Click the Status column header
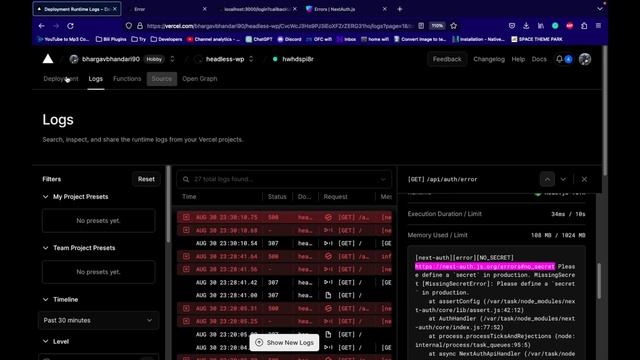This screenshot has height=360, width=640. (x=277, y=197)
